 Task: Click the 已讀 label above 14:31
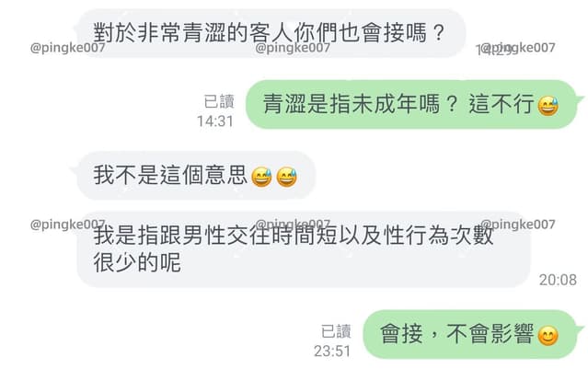coord(219,101)
